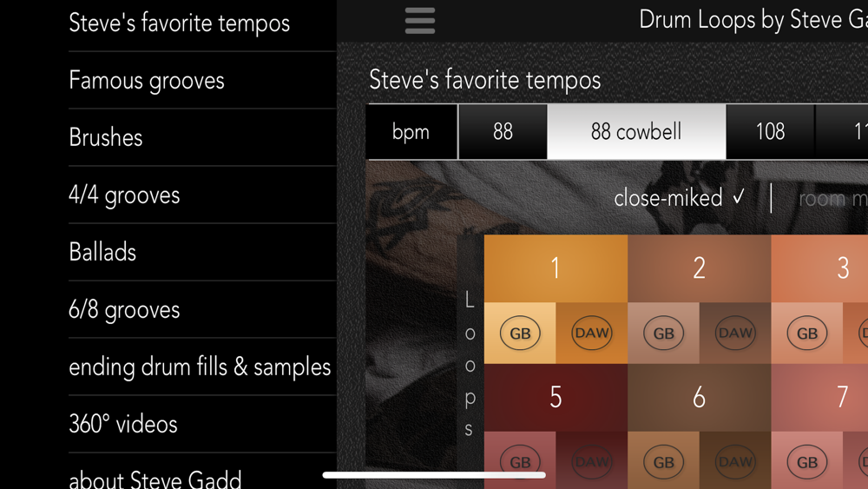Tap the GB icon under loop 7

[x=807, y=462]
